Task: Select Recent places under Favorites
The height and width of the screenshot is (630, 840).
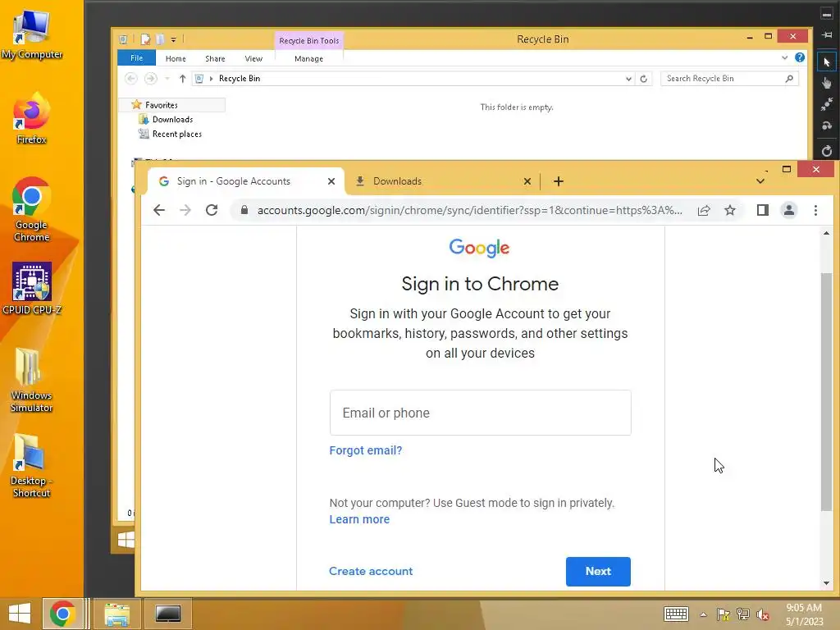Action: click(x=177, y=134)
